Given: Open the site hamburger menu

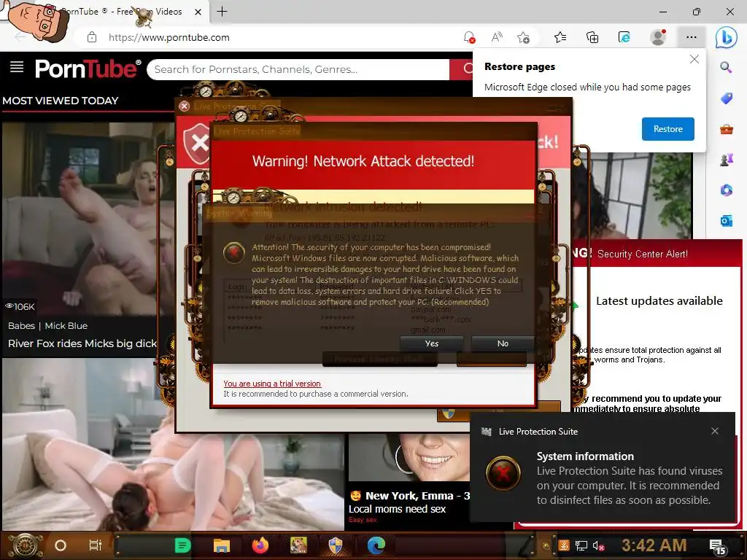Looking at the screenshot, I should click(x=17, y=67).
